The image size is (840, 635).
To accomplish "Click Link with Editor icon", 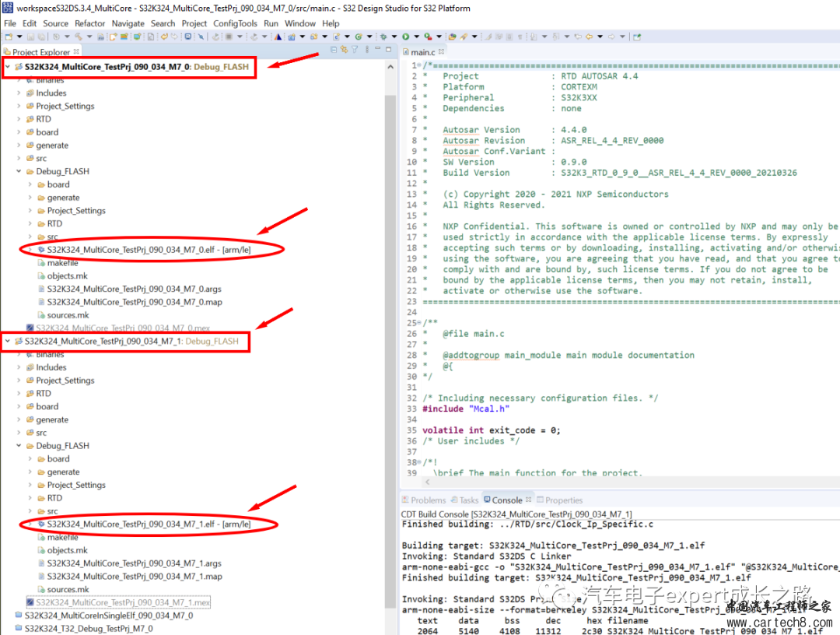I will point(344,50).
